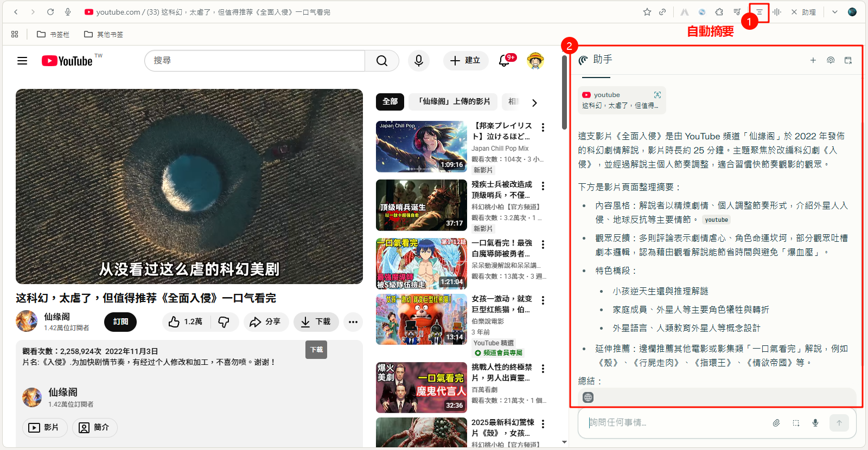Bookmark this page with the star icon
The height and width of the screenshot is (450, 868).
tap(647, 12)
